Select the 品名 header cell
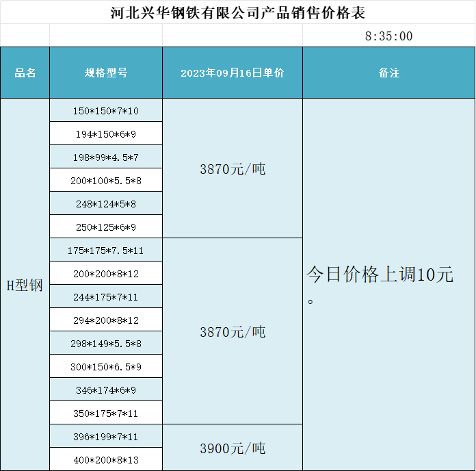 (x=25, y=73)
